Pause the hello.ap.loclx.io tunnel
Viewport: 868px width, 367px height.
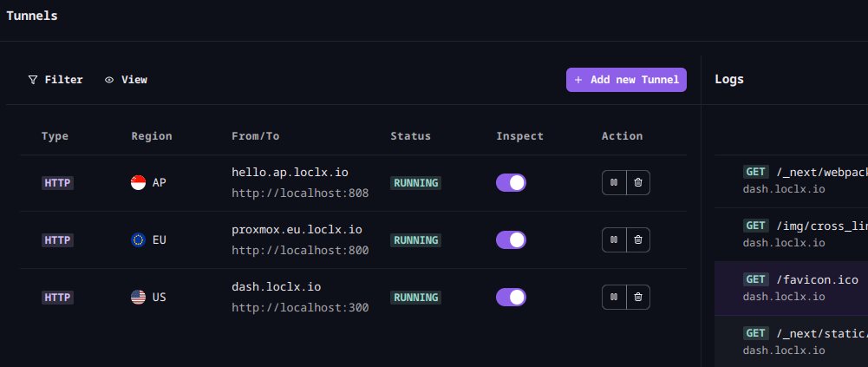[614, 183]
